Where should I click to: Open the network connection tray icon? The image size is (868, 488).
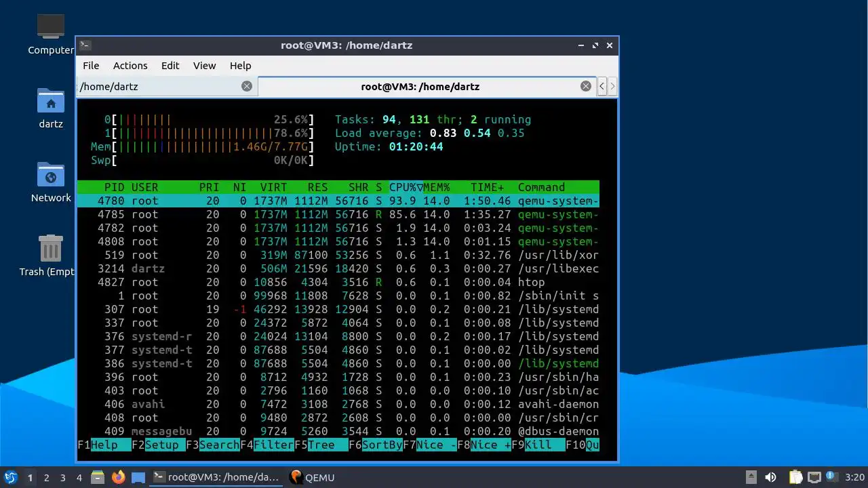[x=814, y=477]
